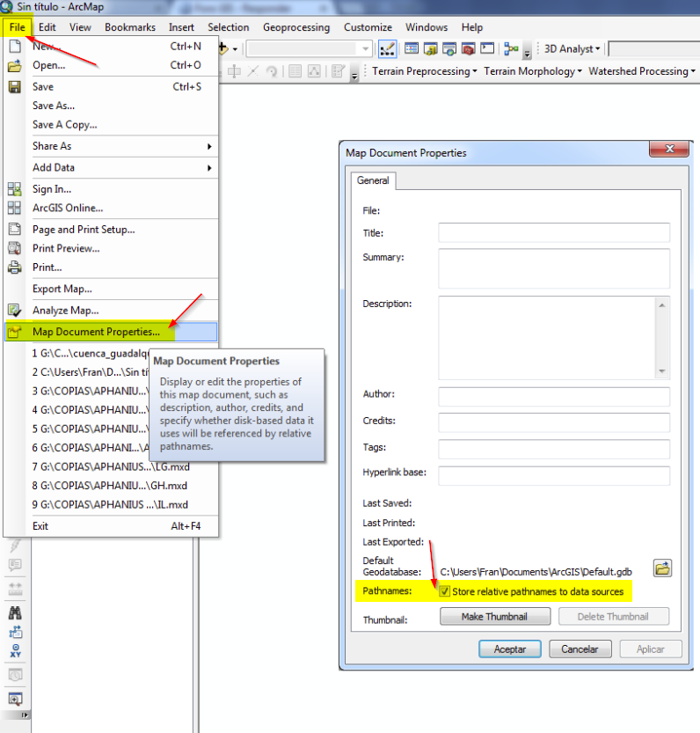This screenshot has width=700, height=733.
Task: Open the Catalog window icon
Action: click(430, 48)
